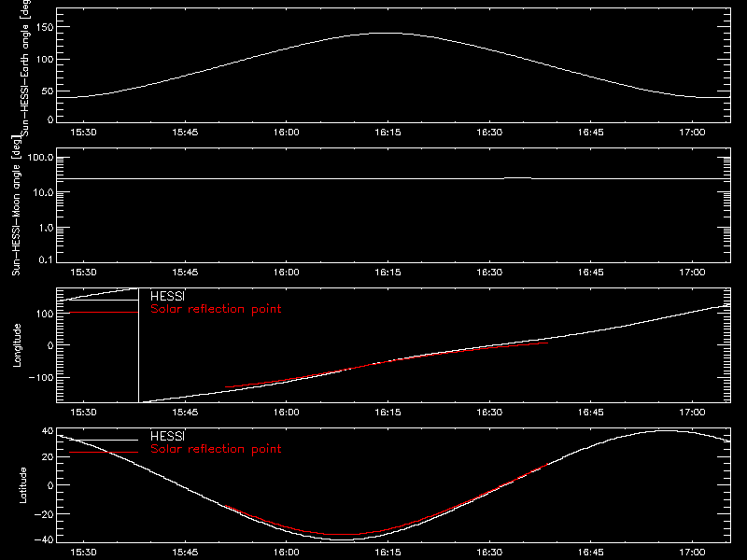
Task: Click 16:15 time label under Longitude plot
Action: point(388,412)
